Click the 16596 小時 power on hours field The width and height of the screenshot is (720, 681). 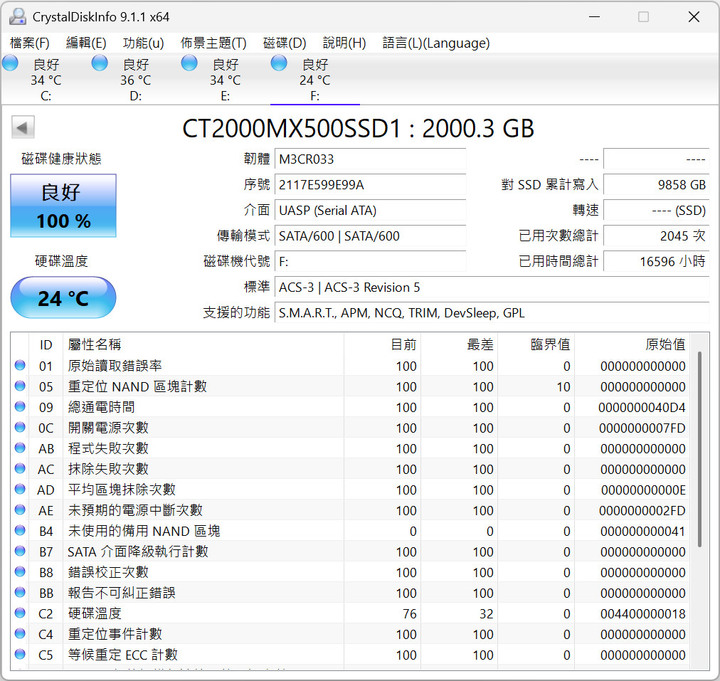[x=656, y=262]
